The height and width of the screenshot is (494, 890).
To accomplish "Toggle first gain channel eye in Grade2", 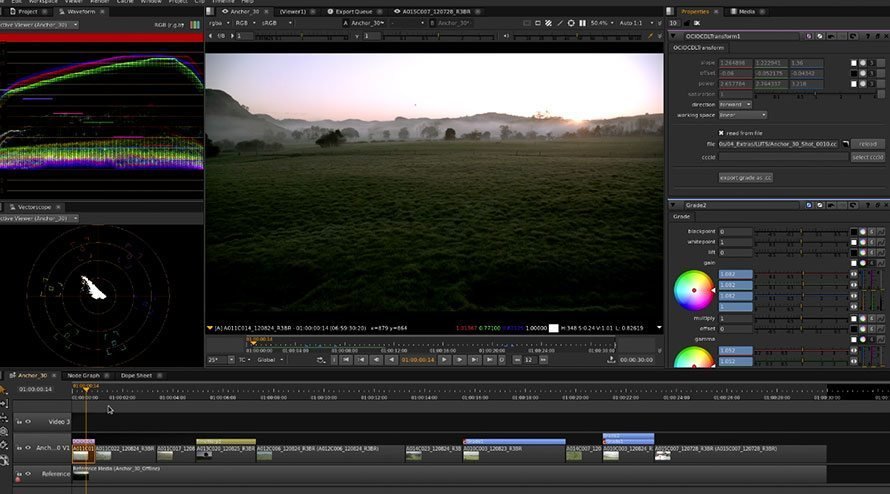I will (854, 274).
